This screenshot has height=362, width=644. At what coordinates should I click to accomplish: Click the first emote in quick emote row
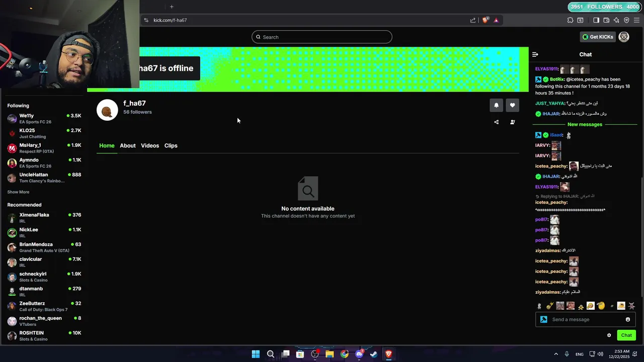(x=539, y=306)
